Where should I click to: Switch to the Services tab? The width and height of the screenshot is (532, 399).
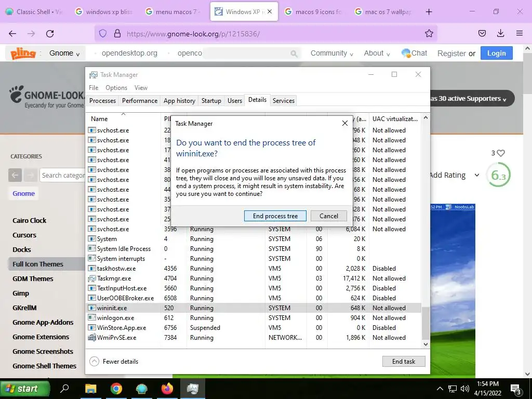click(283, 100)
